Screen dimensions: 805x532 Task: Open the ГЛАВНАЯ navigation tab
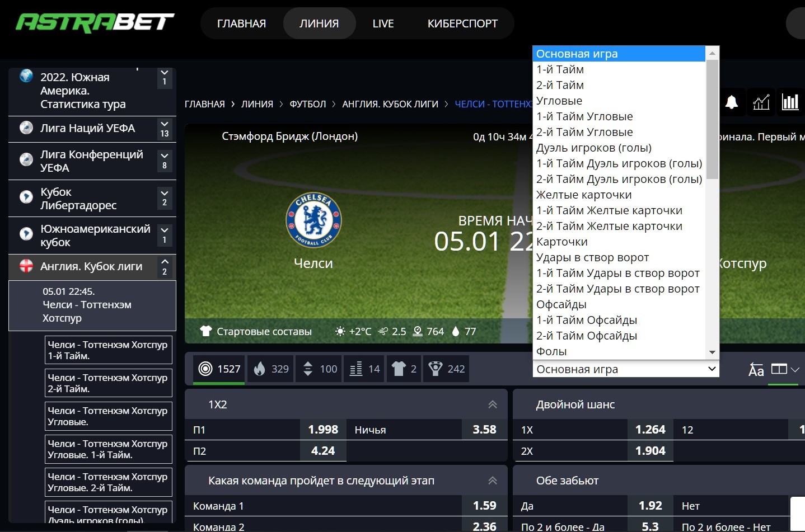pyautogui.click(x=242, y=23)
